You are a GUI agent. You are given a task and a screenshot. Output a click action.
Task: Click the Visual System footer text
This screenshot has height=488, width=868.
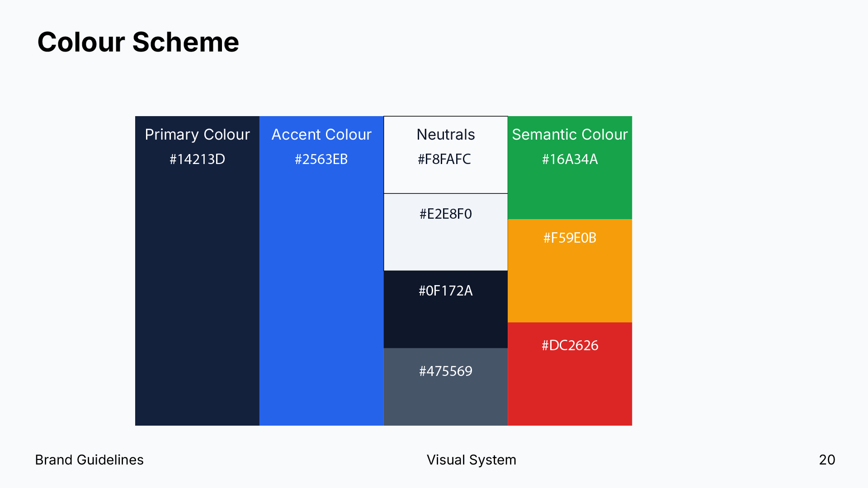tap(472, 460)
